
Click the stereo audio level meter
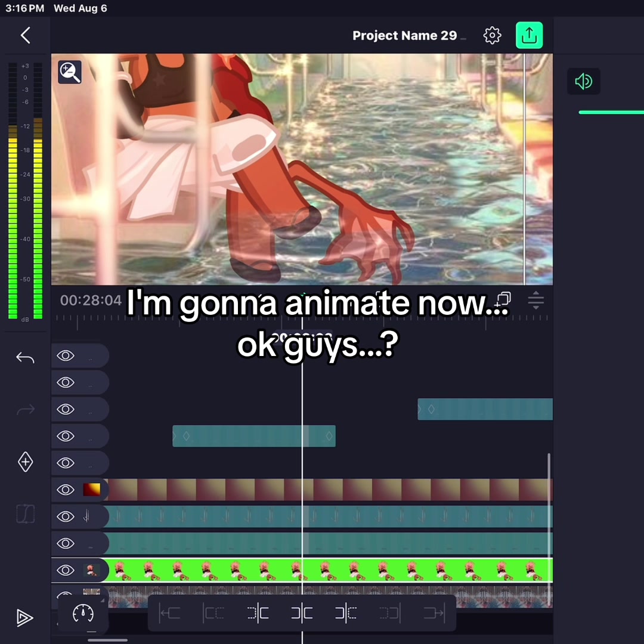[26, 190]
